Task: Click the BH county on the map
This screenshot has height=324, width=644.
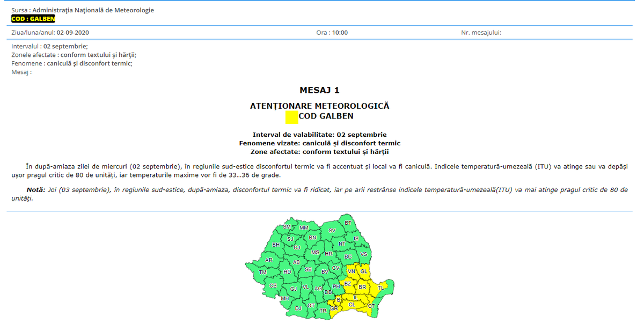Action: pyautogui.click(x=276, y=245)
